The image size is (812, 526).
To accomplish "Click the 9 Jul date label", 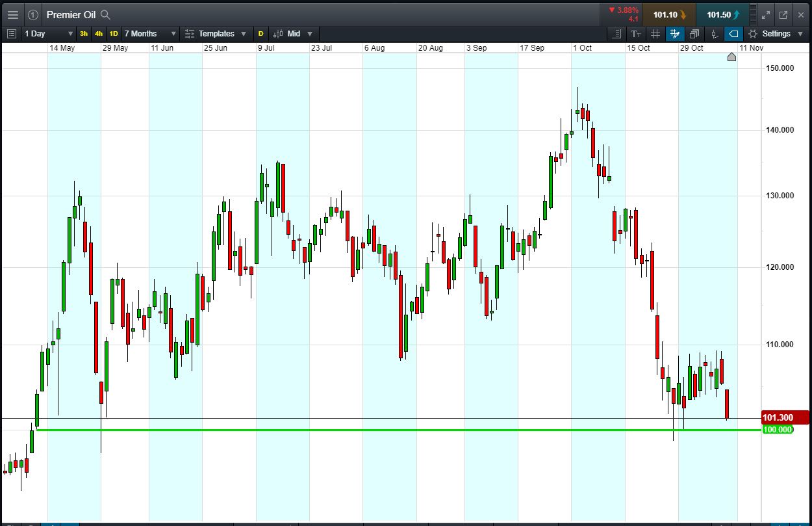I will pos(267,47).
